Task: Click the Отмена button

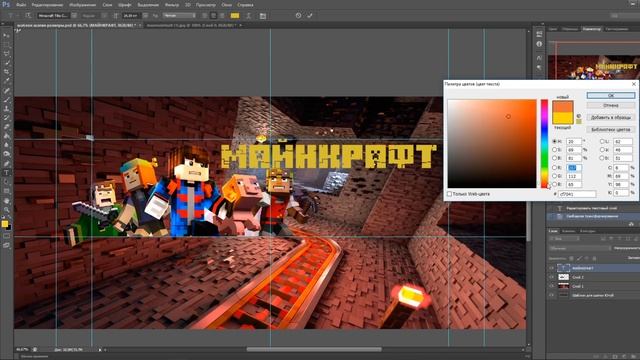Action: pos(611,105)
